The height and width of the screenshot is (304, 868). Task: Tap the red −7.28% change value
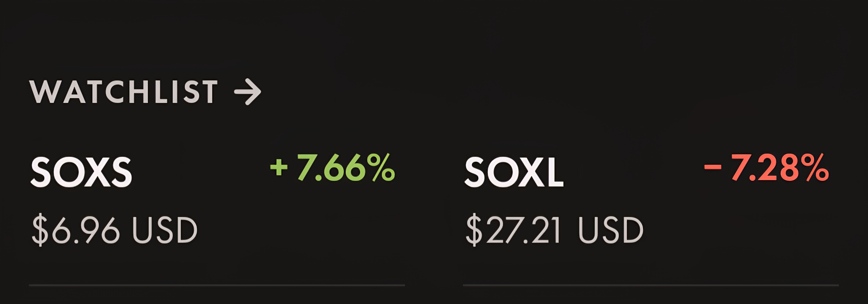(766, 167)
